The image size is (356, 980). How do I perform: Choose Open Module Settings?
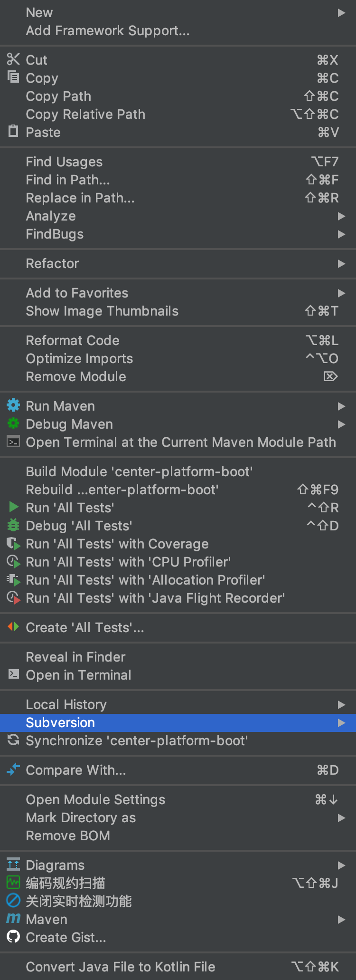pyautogui.click(x=95, y=800)
